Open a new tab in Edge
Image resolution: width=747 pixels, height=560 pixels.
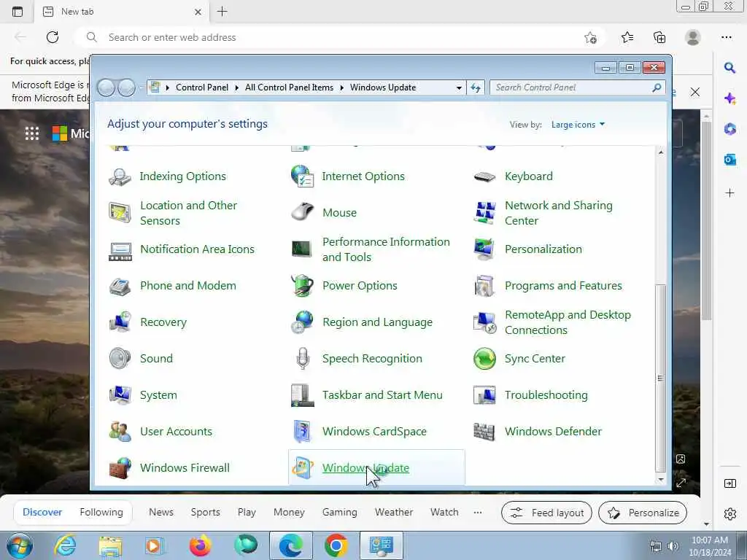(222, 12)
